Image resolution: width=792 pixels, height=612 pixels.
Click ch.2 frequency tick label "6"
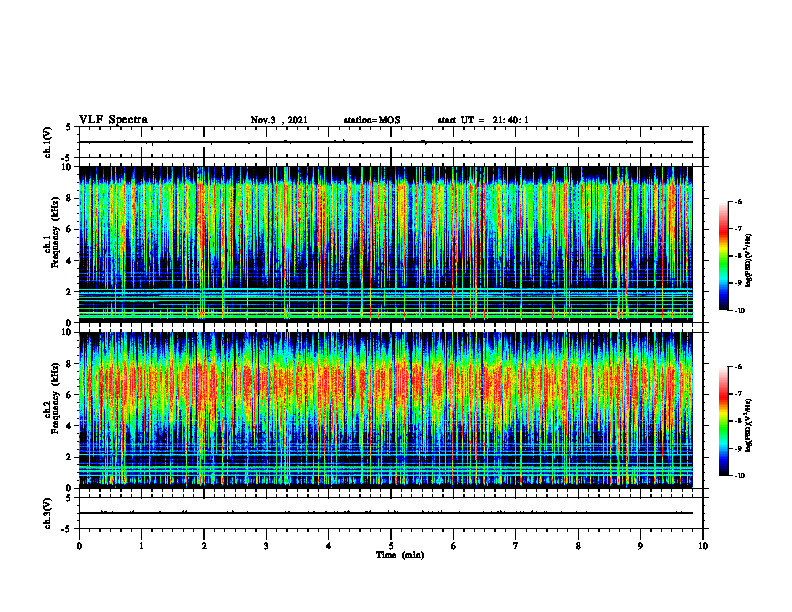(69, 395)
